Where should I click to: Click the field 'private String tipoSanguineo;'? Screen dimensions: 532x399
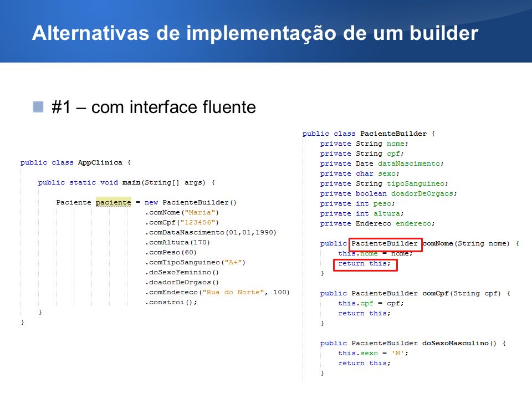pyautogui.click(x=384, y=183)
